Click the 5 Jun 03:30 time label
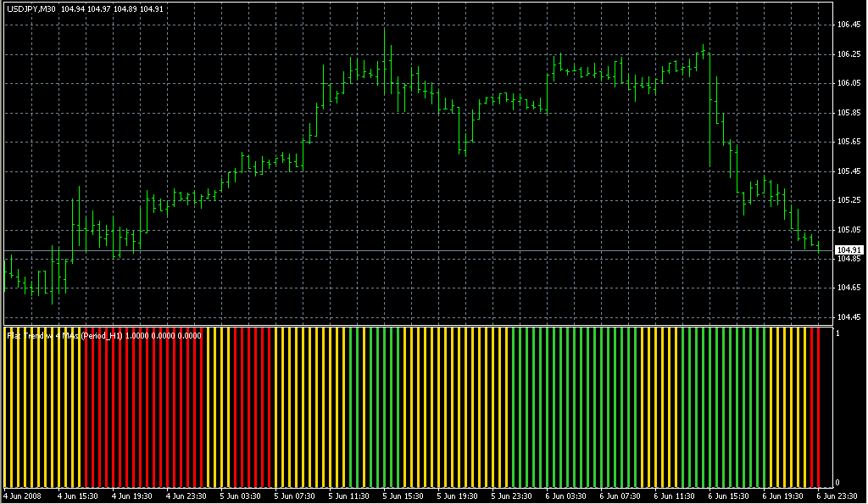This screenshot has width=868, height=504. 241,496
